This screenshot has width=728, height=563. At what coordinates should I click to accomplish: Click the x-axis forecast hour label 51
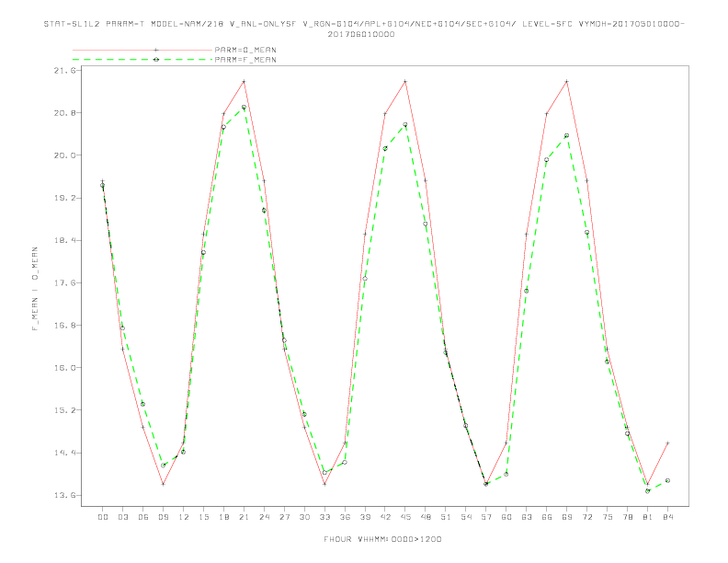click(x=446, y=517)
